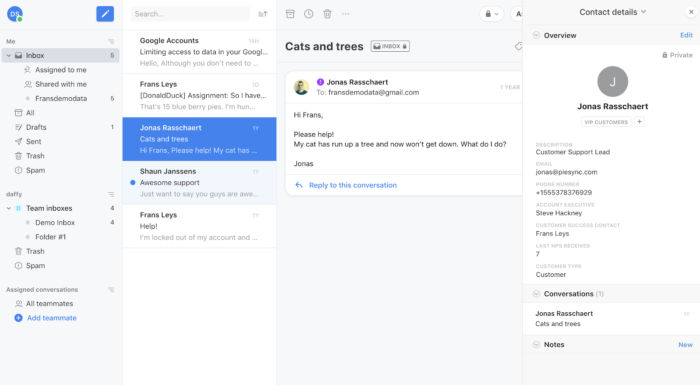Click the plus icon next to VIP Customers tag
This screenshot has height=385, width=700.
coord(639,121)
